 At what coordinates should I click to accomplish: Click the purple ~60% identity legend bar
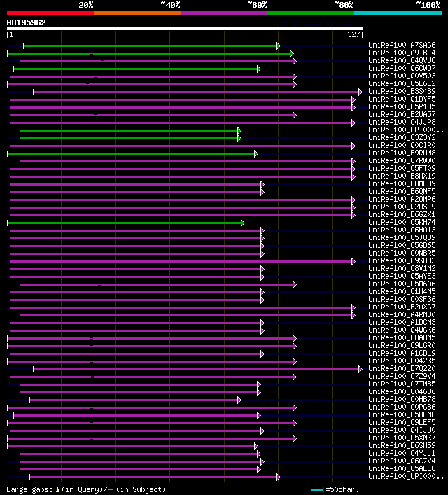pos(224,13)
